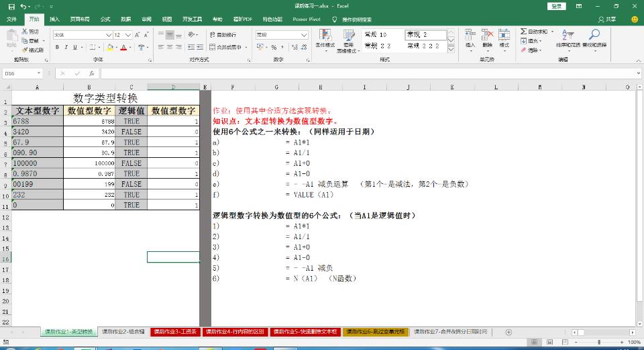Apply percent style to cells
The height and width of the screenshot is (350, 644).
pos(274,47)
